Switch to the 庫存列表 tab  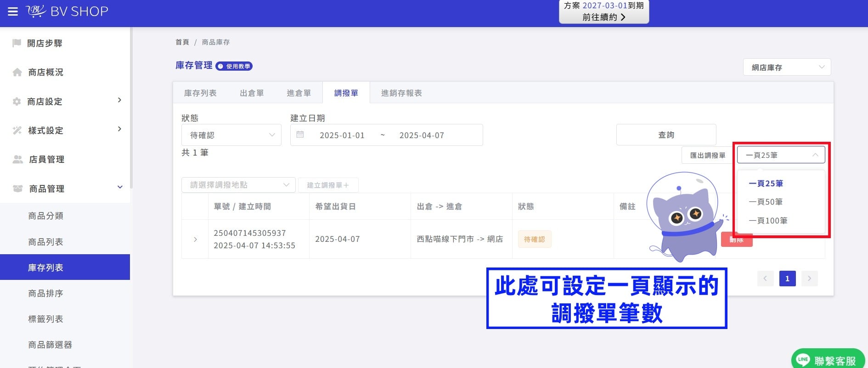coord(200,93)
